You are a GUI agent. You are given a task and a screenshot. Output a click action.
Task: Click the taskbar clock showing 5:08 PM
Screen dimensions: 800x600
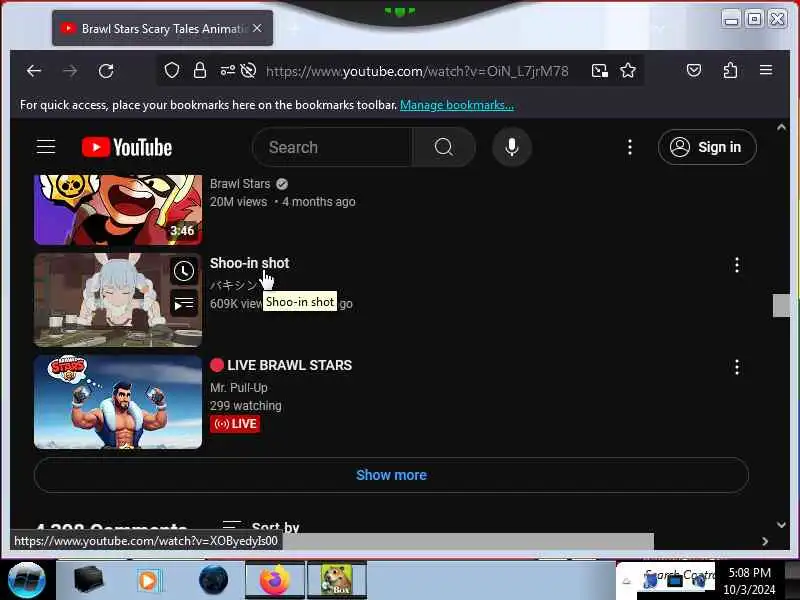click(749, 581)
